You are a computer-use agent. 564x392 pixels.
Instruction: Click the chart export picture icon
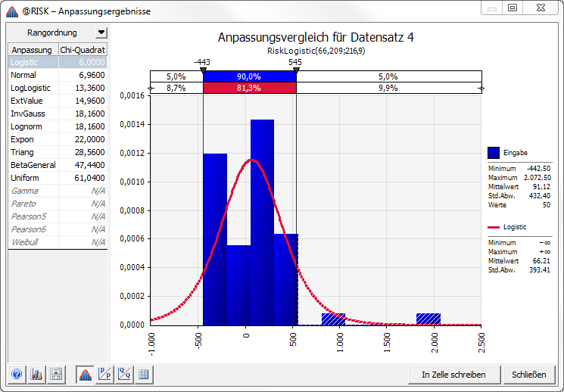point(56,375)
